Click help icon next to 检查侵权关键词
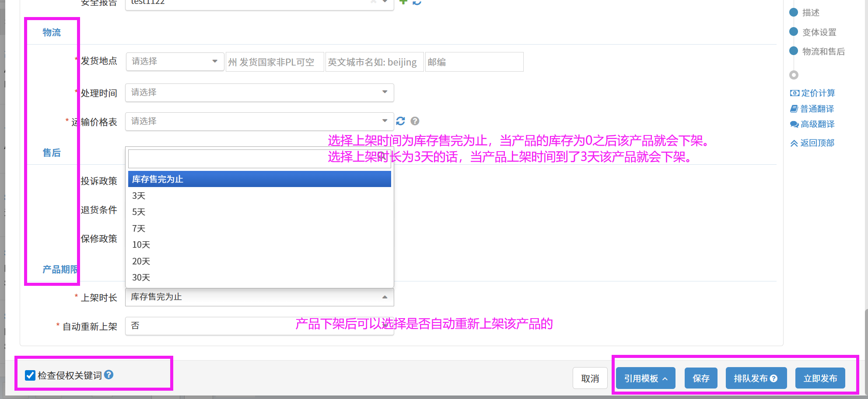 tap(109, 375)
